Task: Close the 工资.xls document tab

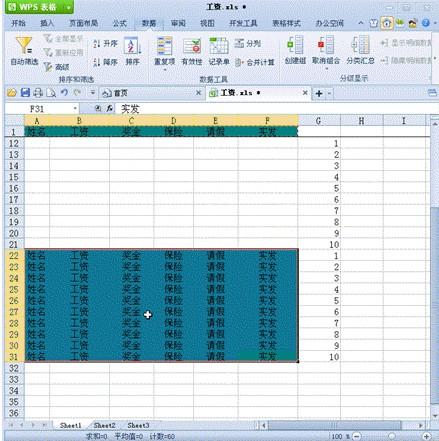Action: pyautogui.click(x=305, y=93)
